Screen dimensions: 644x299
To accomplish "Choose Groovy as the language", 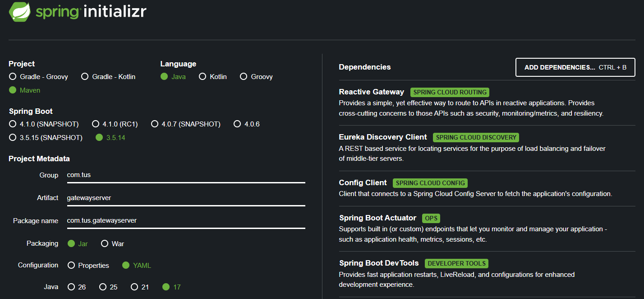I will click(256, 77).
